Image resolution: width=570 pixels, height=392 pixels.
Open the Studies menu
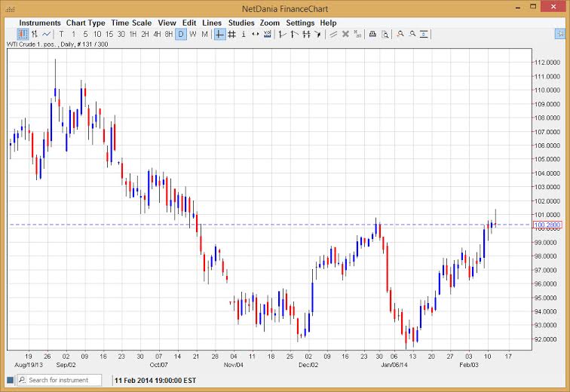(x=241, y=23)
